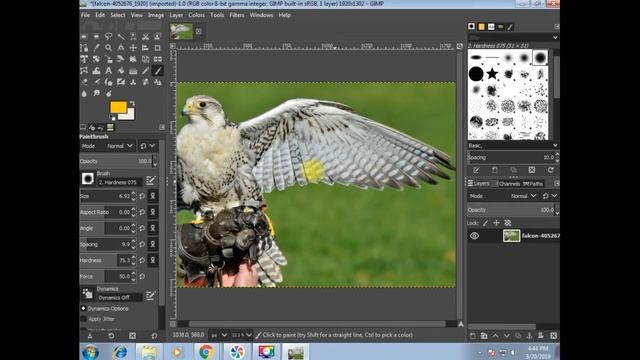Select the Ellipse Select tool
This screenshot has height=360, width=640.
(96, 36)
